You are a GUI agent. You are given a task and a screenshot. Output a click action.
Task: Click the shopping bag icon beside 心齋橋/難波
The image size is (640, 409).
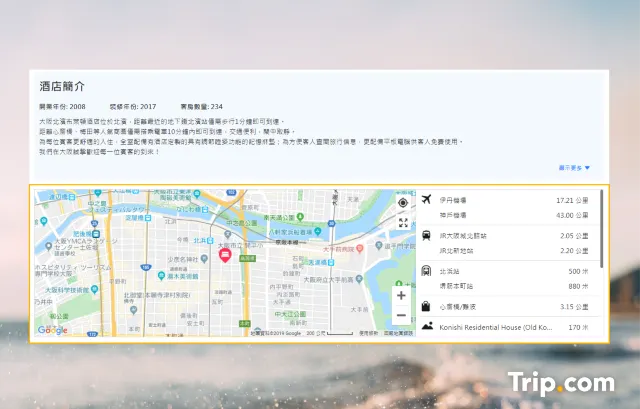[x=426, y=306]
